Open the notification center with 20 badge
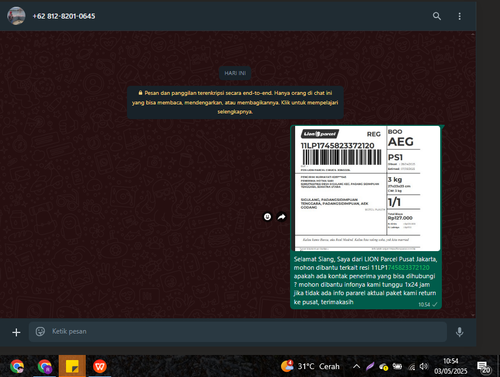 click(484, 367)
